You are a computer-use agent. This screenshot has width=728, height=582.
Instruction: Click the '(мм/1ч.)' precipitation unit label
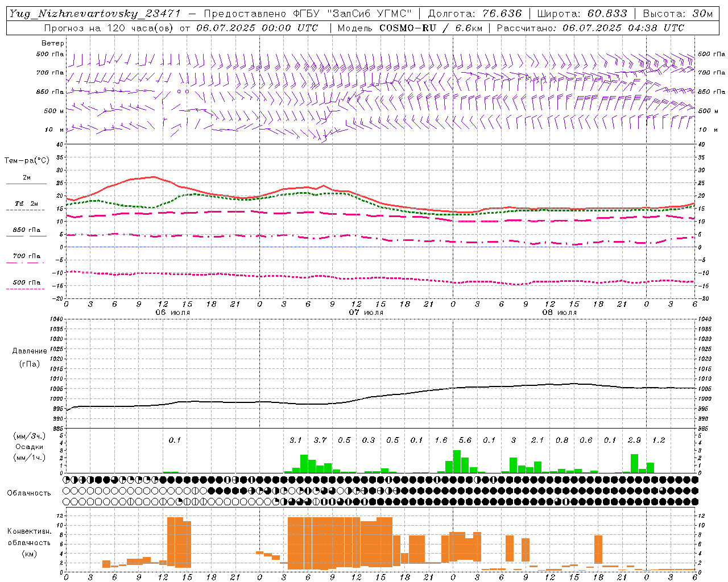[28, 458]
